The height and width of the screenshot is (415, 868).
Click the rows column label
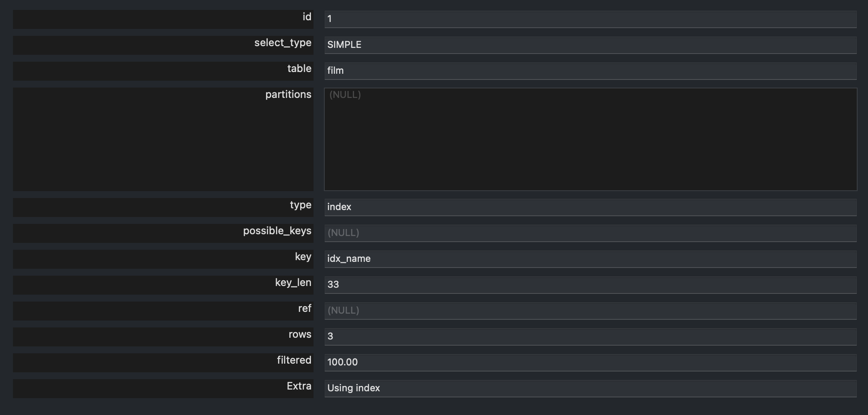tap(300, 334)
